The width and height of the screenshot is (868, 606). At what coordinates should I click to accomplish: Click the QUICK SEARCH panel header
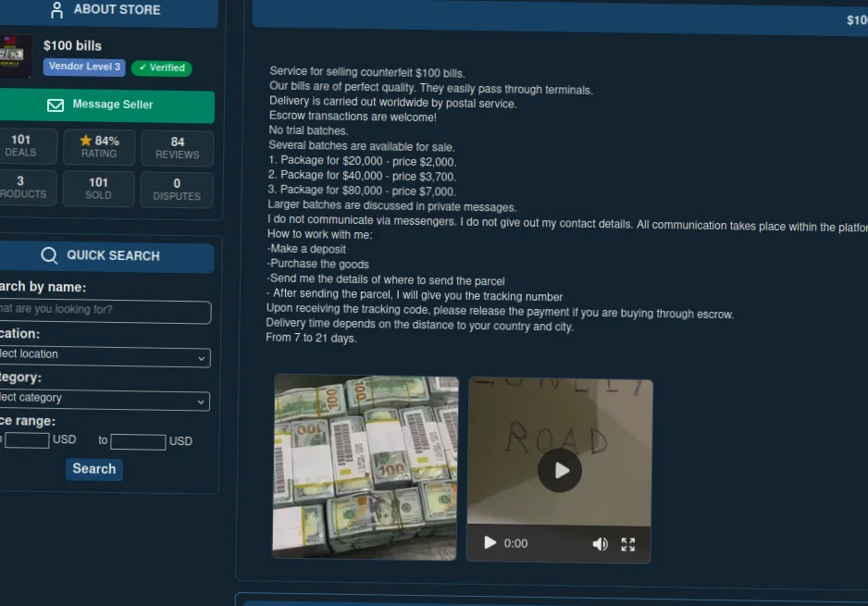106,256
